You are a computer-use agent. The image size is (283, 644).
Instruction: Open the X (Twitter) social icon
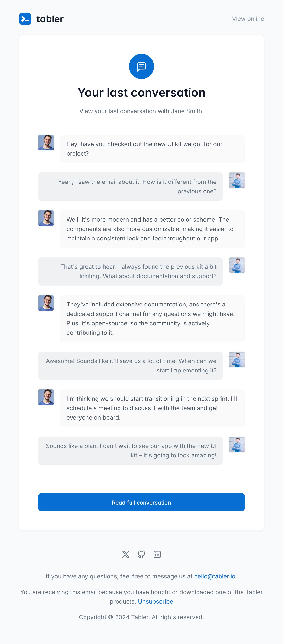coord(126,554)
